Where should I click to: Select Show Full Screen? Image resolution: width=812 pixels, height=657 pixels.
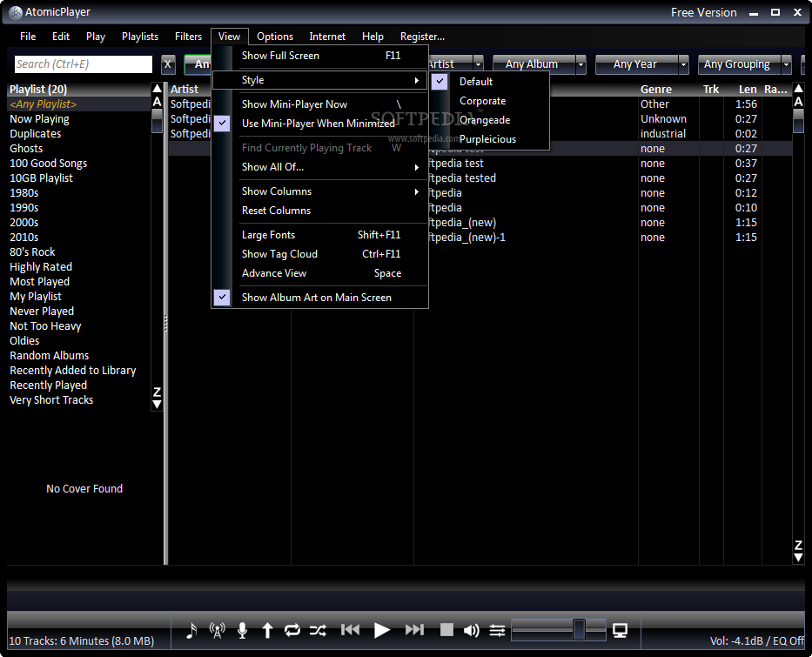319,56
